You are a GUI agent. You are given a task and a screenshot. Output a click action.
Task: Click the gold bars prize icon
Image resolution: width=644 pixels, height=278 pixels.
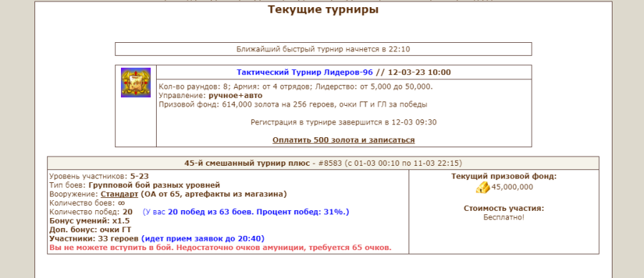482,187
